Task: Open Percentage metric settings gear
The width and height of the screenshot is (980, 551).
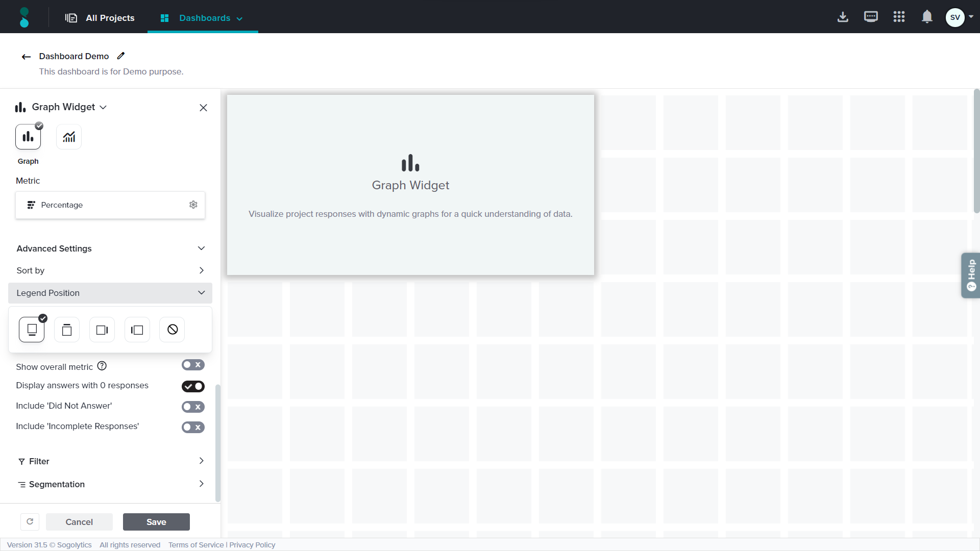Action: tap(193, 205)
